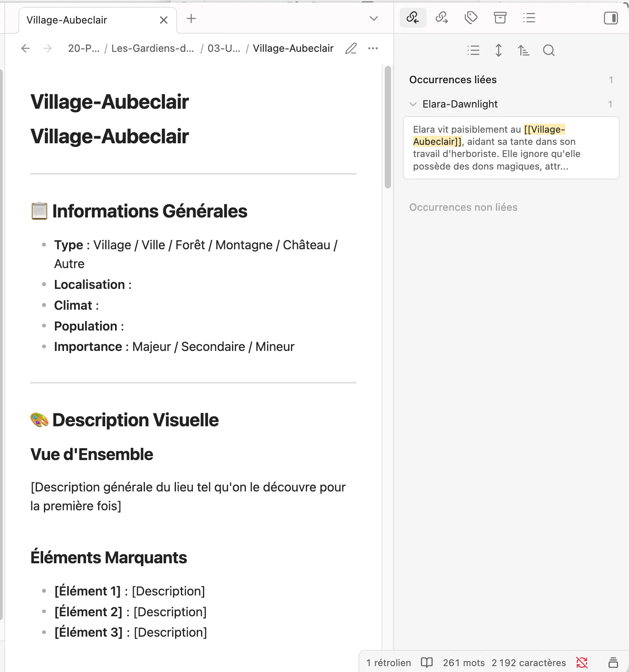
Task: Open the tab list dropdown chevron
Action: coord(374,18)
